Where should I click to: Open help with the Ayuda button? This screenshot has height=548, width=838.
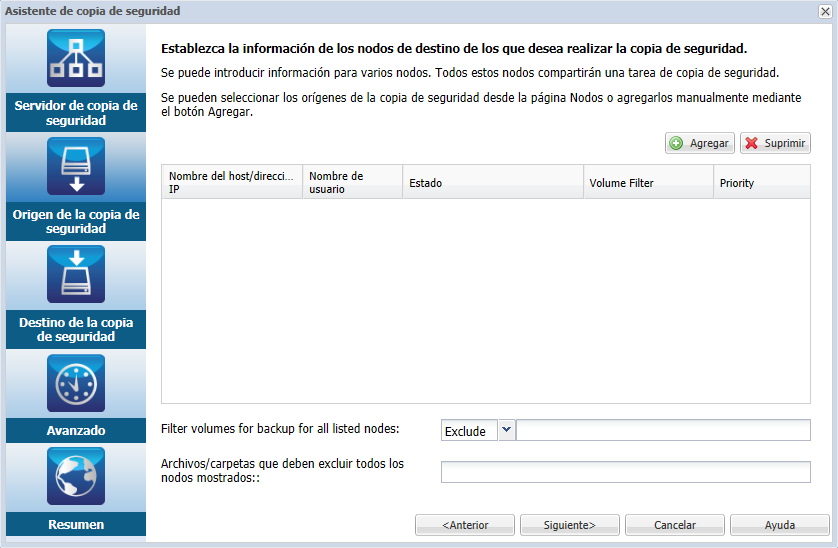780,525
